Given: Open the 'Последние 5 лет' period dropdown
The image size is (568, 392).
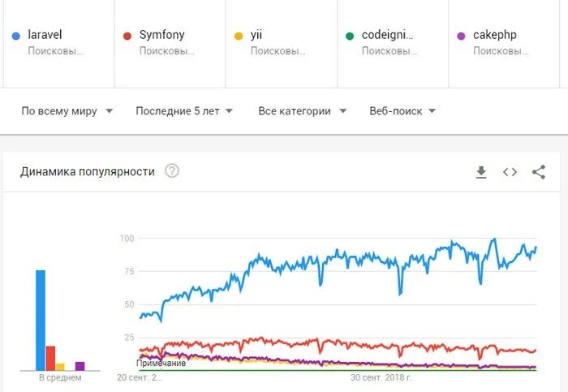Looking at the screenshot, I should point(184,111).
